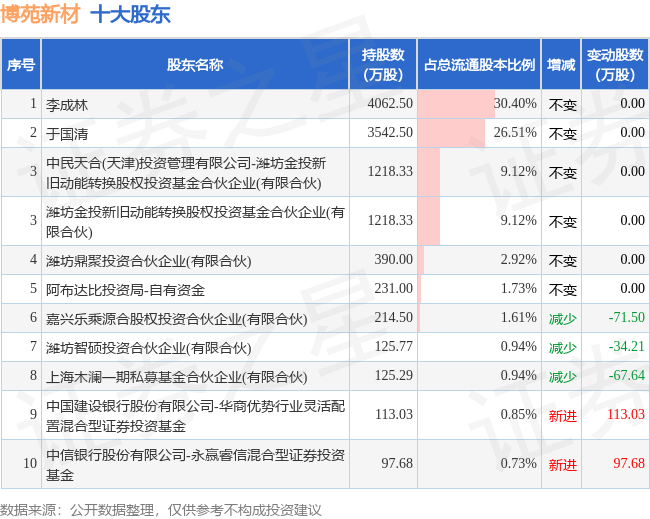This screenshot has height=519, width=650.
Task: Click shareholder 潍坊智硕投资合伙企业(有限合伙)
Action: (148, 348)
